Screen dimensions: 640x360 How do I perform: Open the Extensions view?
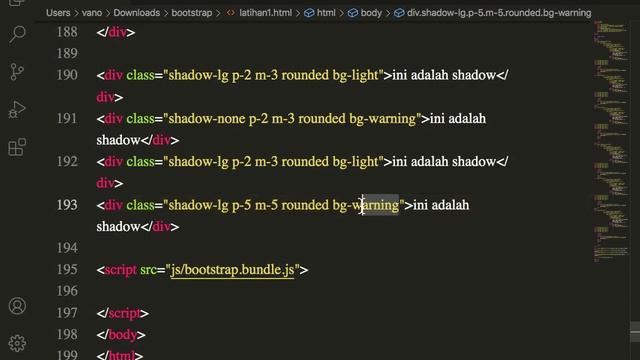(17, 147)
